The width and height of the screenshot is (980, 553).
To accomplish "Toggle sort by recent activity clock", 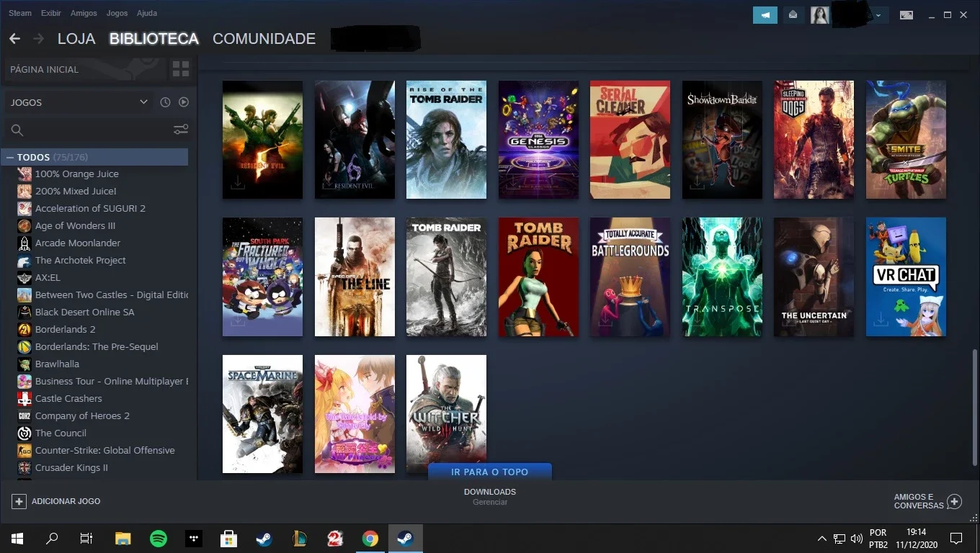I will coord(165,102).
